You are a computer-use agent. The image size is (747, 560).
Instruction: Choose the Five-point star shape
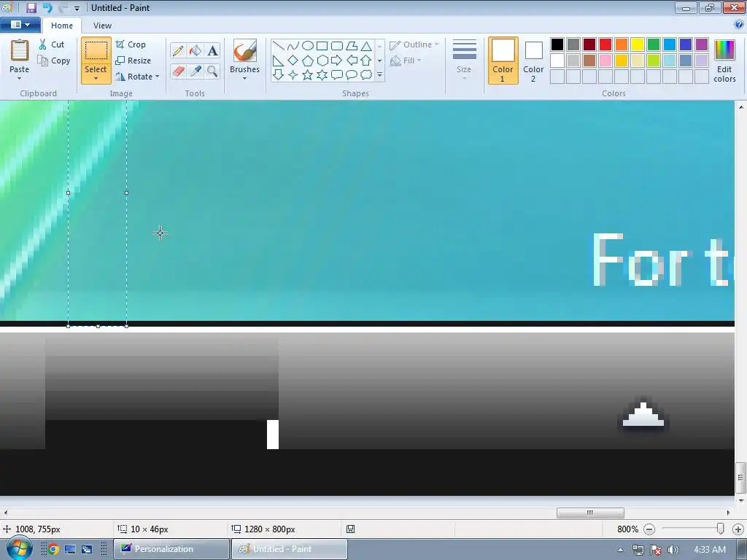pyautogui.click(x=308, y=75)
